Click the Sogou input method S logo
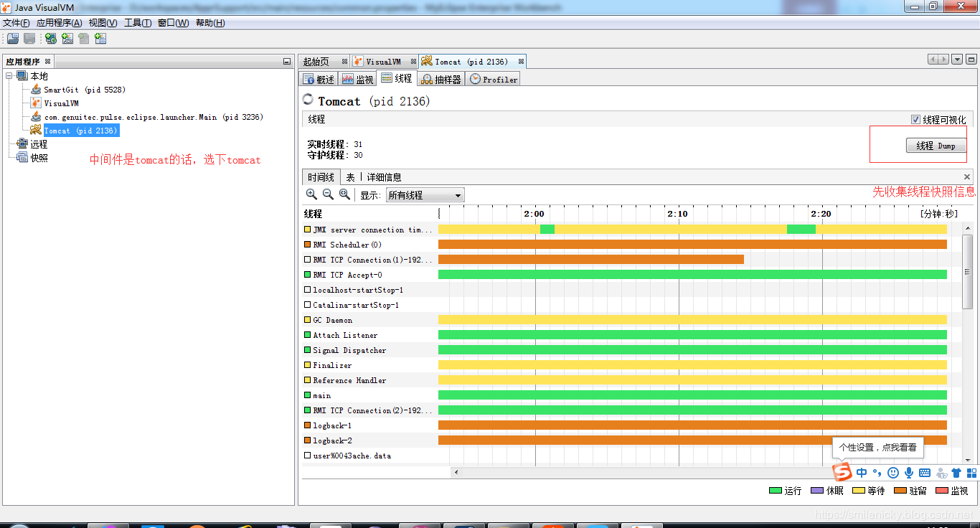This screenshot has height=528, width=980. click(x=842, y=472)
